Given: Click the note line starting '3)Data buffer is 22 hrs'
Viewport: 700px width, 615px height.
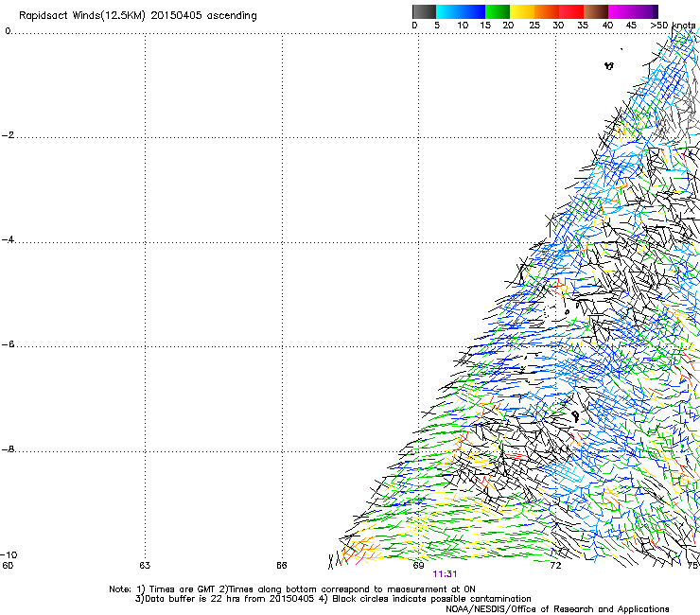Looking at the screenshot, I should (333, 599).
